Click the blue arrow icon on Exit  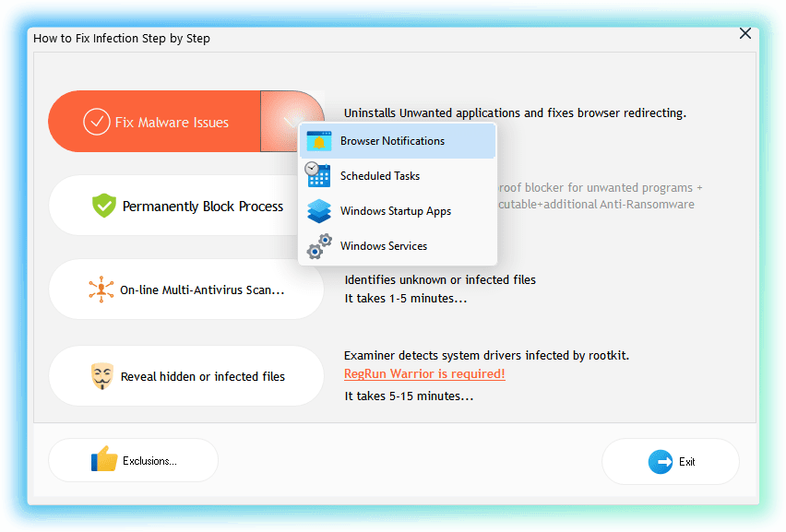click(x=660, y=462)
